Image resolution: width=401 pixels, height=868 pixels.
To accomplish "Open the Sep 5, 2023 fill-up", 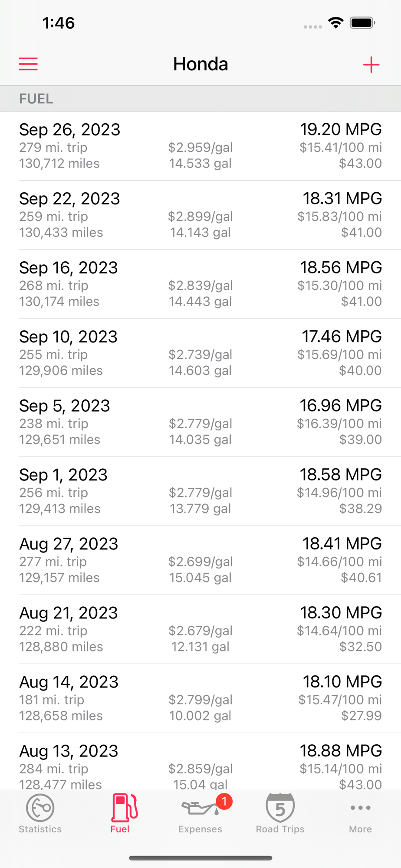I will point(200,422).
